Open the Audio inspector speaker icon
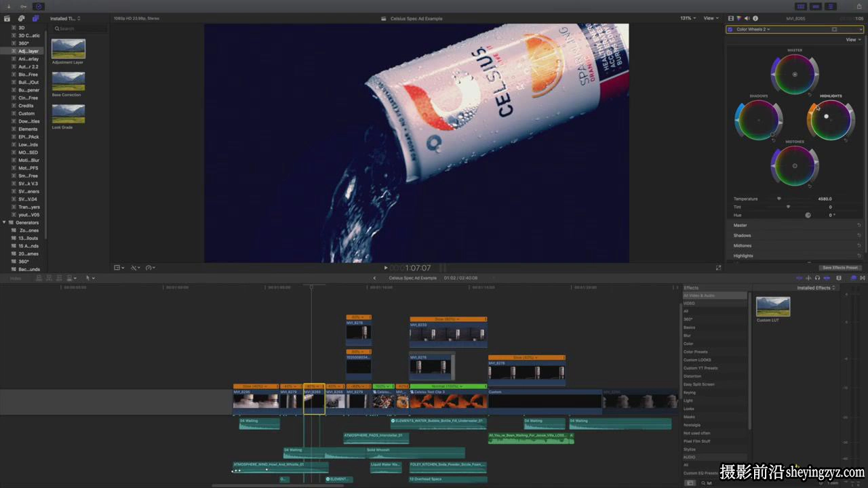The width and height of the screenshot is (868, 488). [x=747, y=18]
